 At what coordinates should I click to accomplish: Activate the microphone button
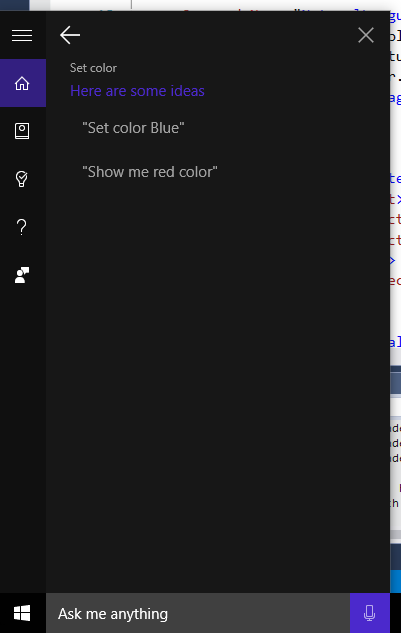pos(370,613)
